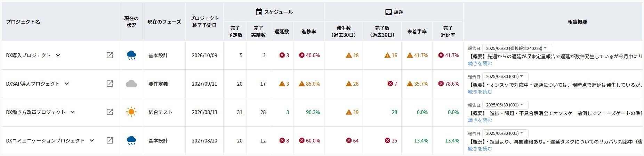Open external link icon for DXSAP導入プロジェクト
This screenshot has width=644, height=156.
click(110, 84)
